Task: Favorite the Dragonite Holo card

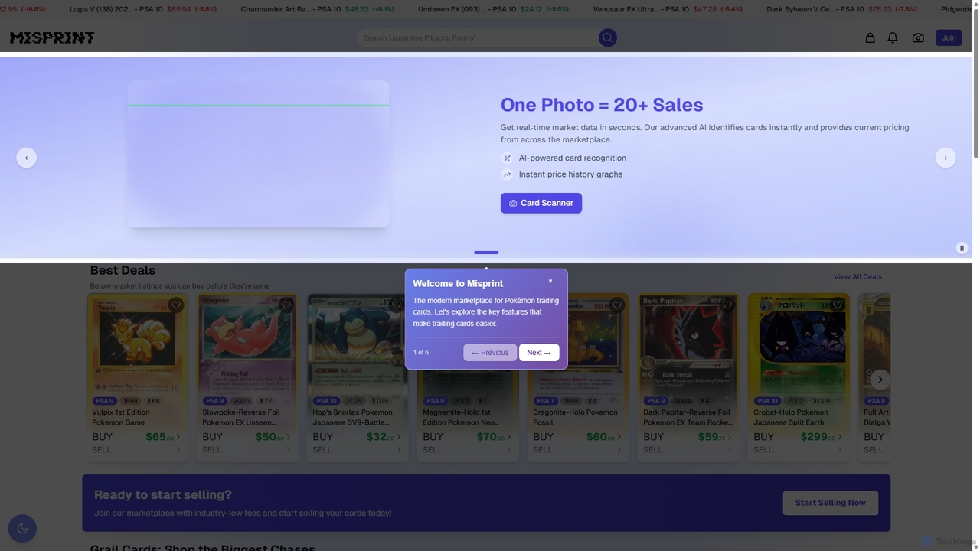Action: (x=617, y=305)
